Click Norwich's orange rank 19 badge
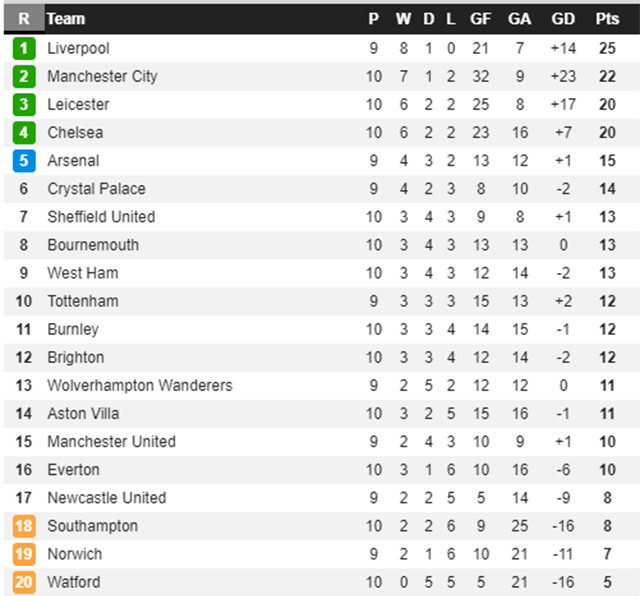 24,554
